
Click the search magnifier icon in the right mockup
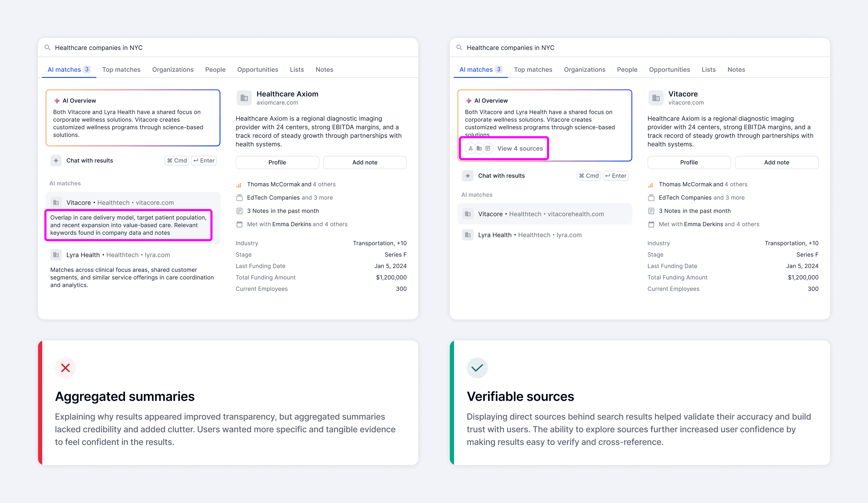[459, 48]
